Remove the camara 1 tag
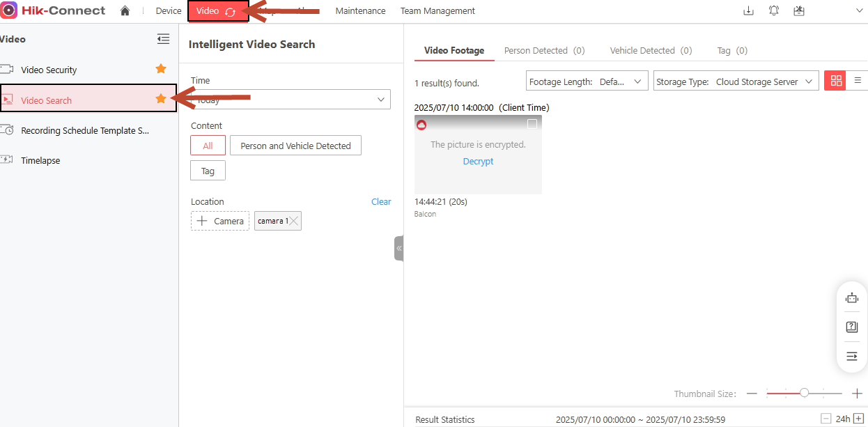The height and width of the screenshot is (427, 868). (x=295, y=221)
